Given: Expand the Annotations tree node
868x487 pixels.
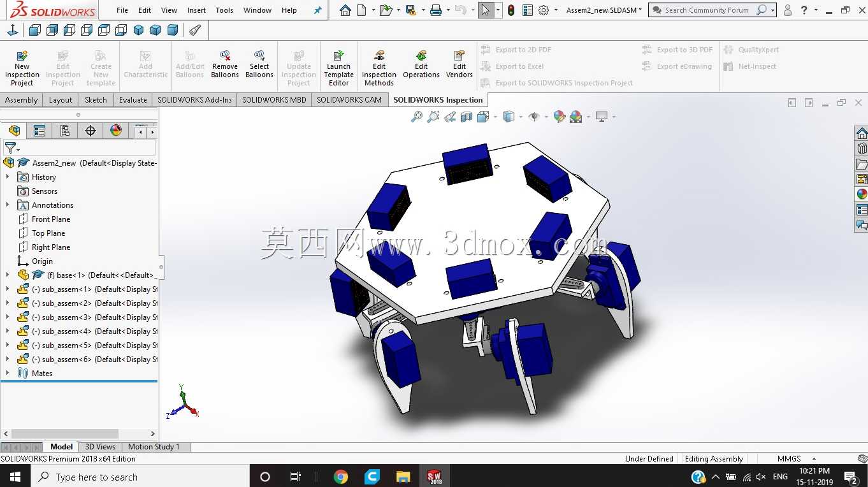Looking at the screenshot, I should click(x=8, y=205).
